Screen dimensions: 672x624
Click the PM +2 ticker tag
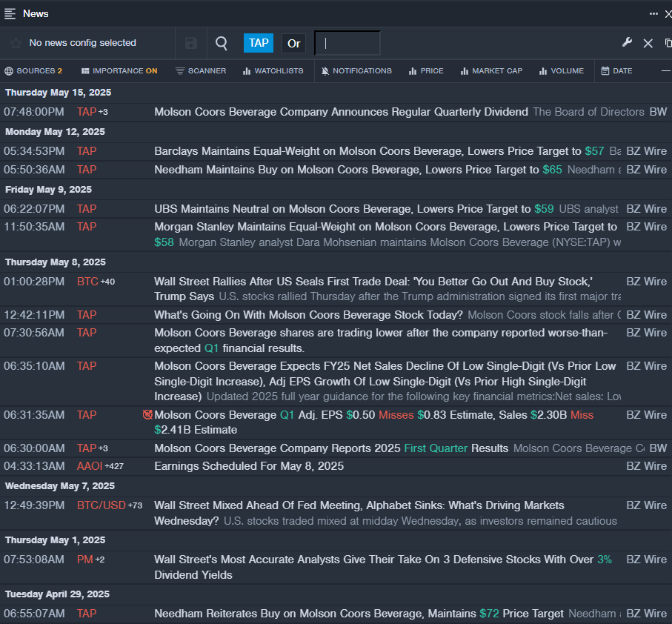tap(91, 560)
